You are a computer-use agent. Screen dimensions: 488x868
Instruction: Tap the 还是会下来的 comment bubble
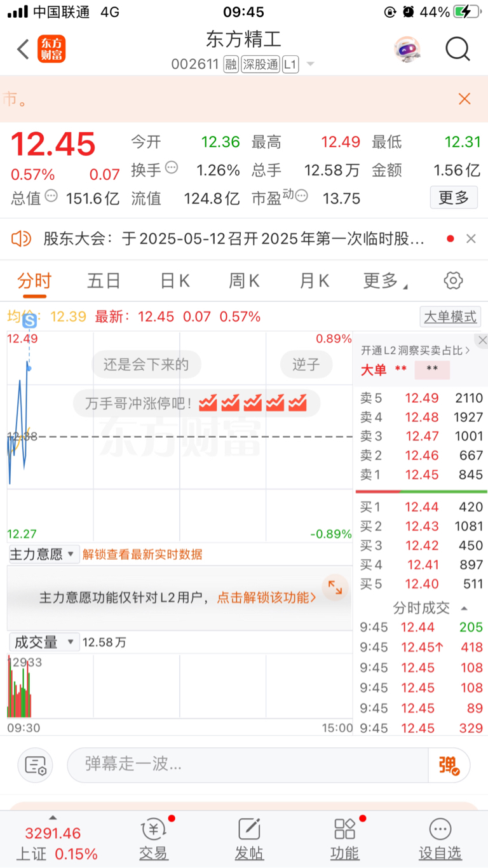pyautogui.click(x=146, y=365)
